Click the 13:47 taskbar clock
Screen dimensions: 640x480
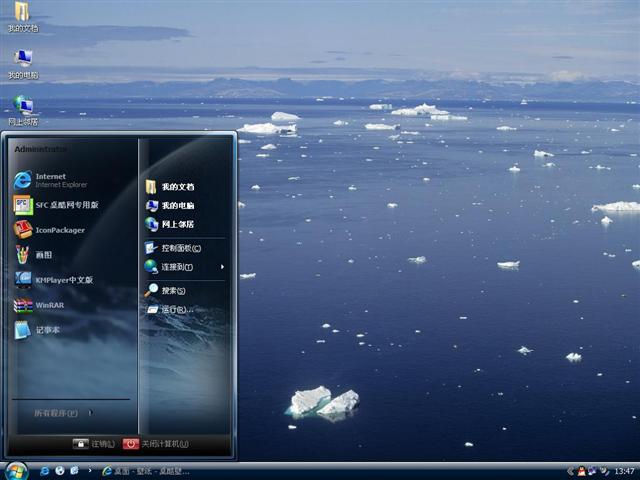click(x=624, y=471)
